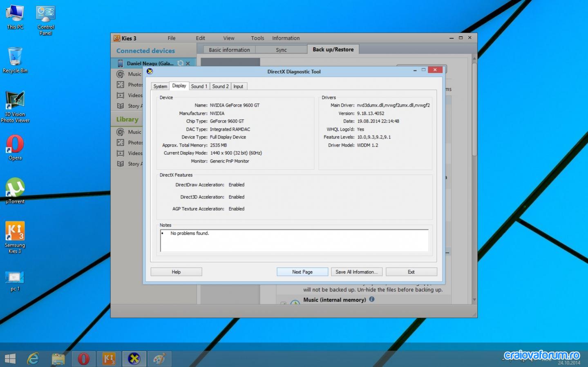Launch Internet Explorer from the taskbar

tap(33, 359)
